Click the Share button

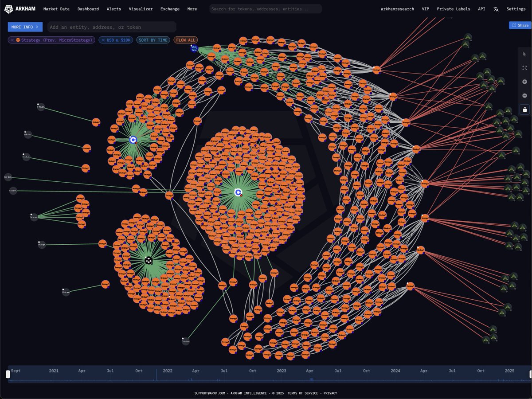[x=520, y=25]
